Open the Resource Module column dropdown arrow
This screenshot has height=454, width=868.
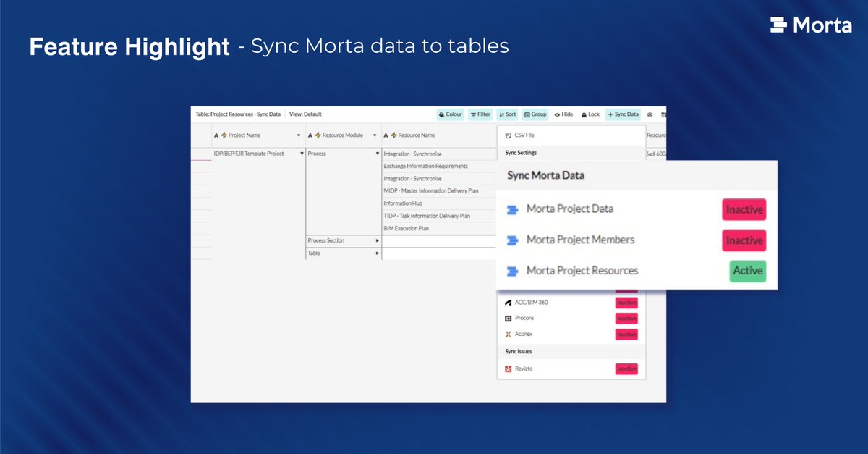coord(375,136)
